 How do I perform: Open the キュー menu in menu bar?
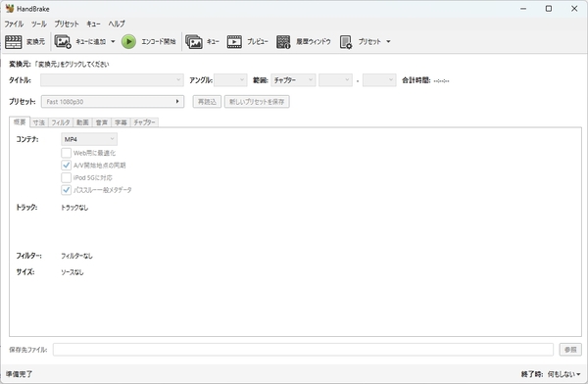pos(93,24)
